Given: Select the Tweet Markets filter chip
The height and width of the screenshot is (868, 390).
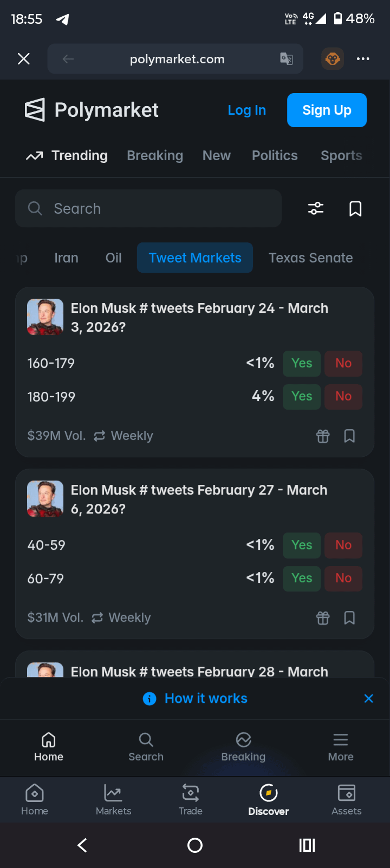Looking at the screenshot, I should 195,258.
